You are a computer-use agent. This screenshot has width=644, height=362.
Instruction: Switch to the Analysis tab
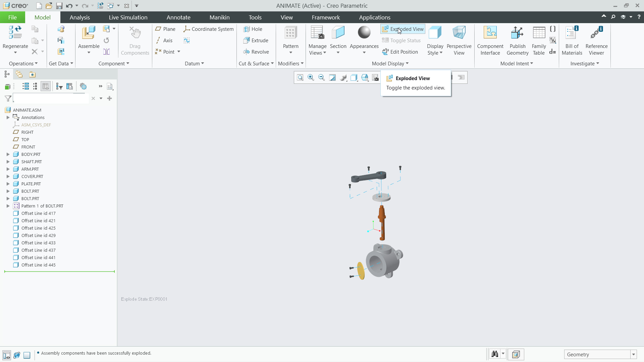pos(79,17)
